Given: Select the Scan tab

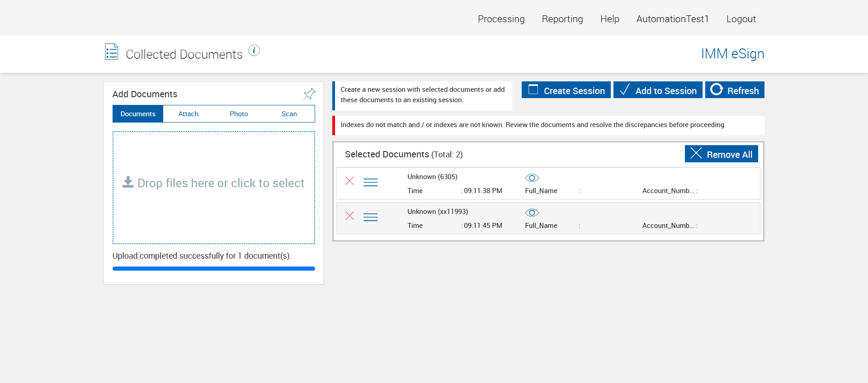Looking at the screenshot, I should point(289,114).
